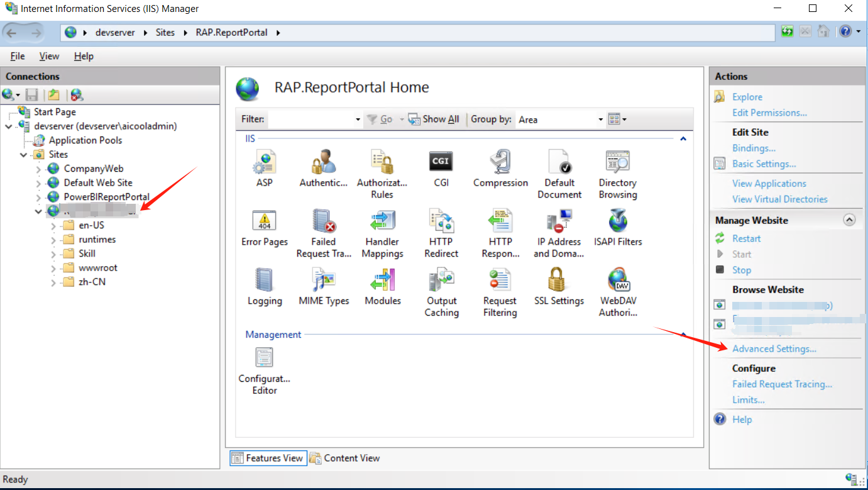868x490 pixels.
Task: Open Directory Browsing feature
Action: pos(618,175)
